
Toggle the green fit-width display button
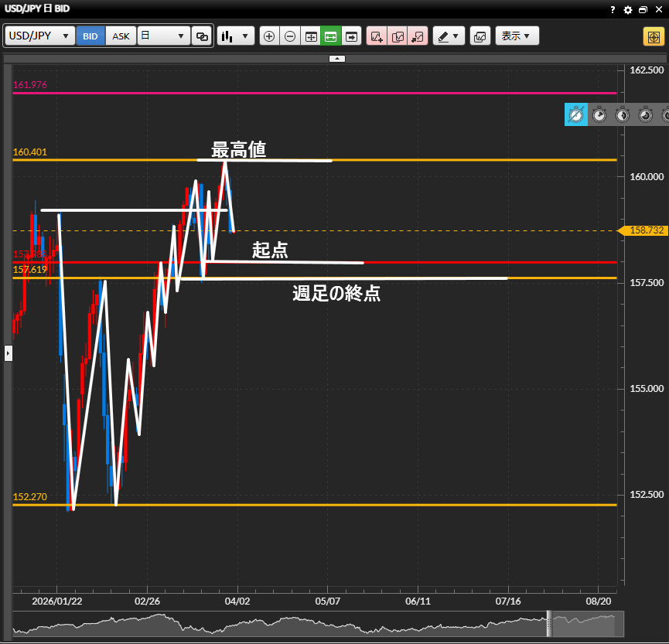(331, 36)
